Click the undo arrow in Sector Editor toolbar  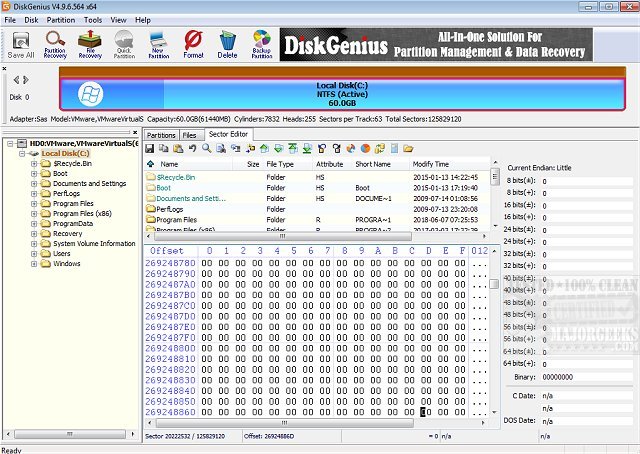pos(192,149)
